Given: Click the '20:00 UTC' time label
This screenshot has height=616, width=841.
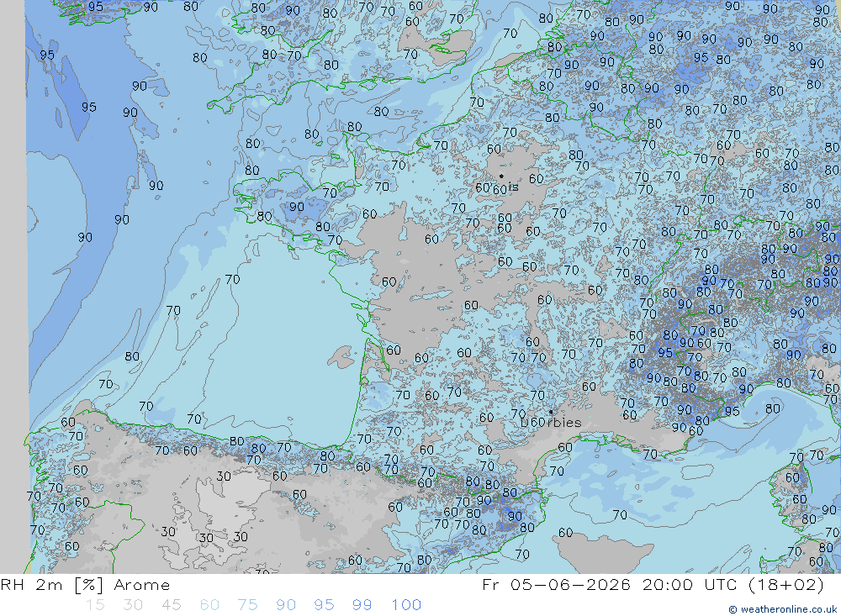Looking at the screenshot, I should coord(690,585).
